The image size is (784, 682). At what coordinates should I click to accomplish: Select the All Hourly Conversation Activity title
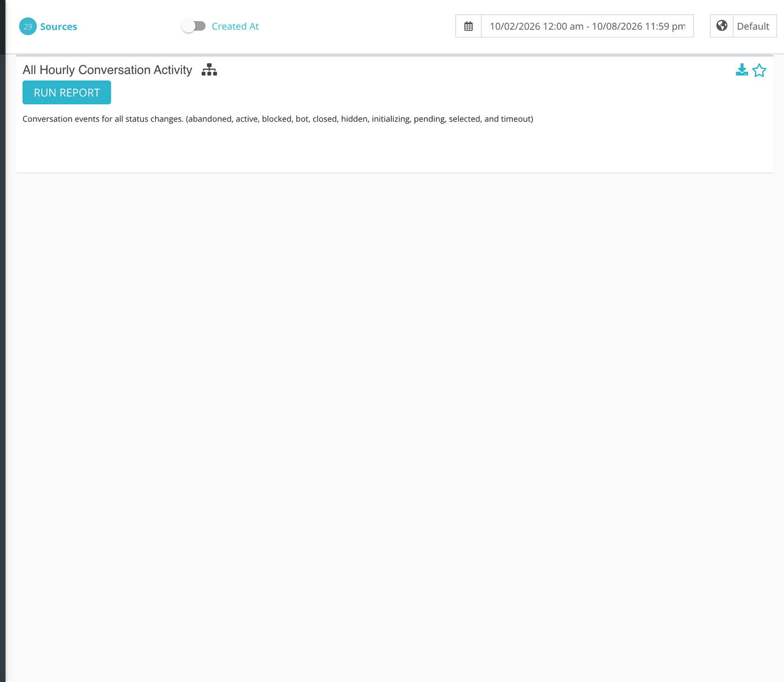tap(108, 70)
